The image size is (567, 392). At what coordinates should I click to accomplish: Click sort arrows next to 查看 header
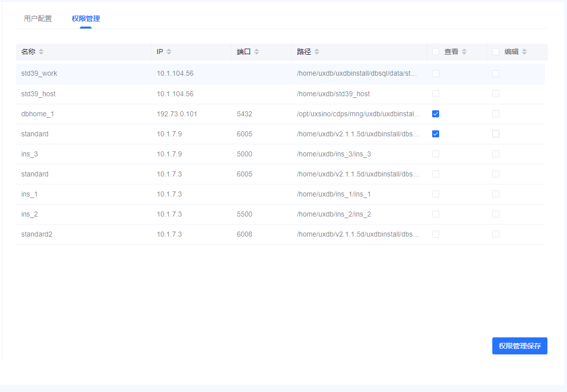click(x=464, y=52)
